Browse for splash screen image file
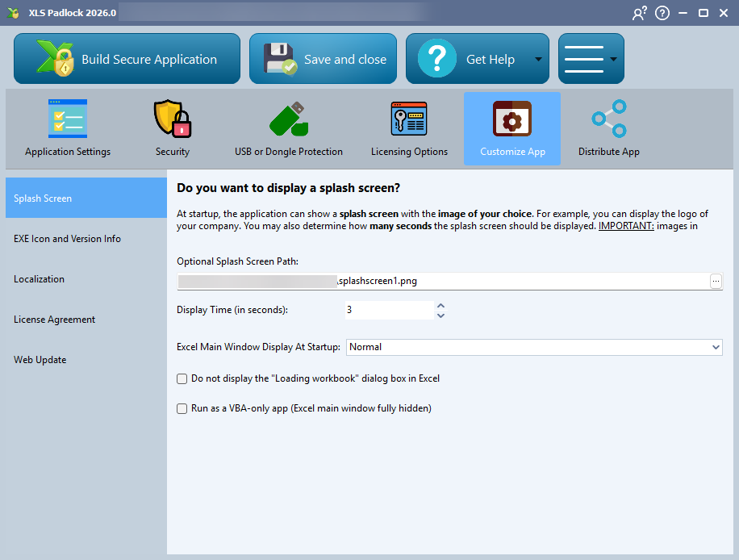 tap(716, 281)
